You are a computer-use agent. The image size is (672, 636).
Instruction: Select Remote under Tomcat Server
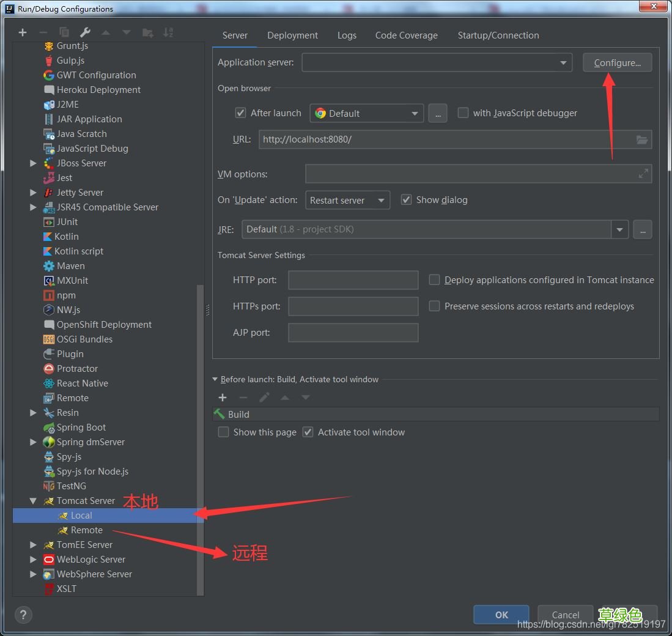[86, 530]
